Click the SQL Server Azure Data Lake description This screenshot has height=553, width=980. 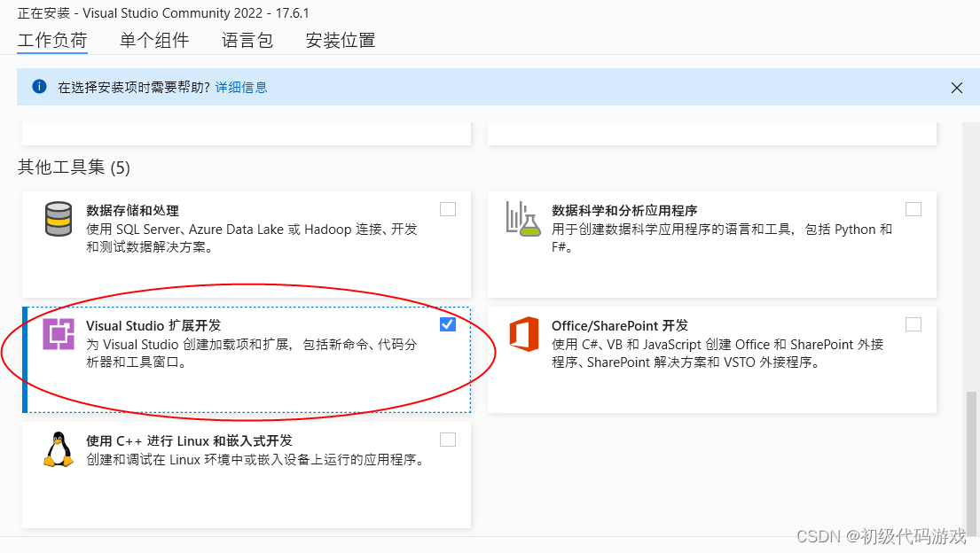251,238
